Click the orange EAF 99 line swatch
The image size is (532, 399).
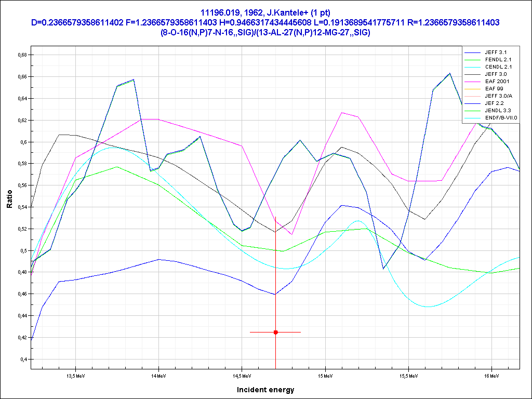tap(472, 89)
